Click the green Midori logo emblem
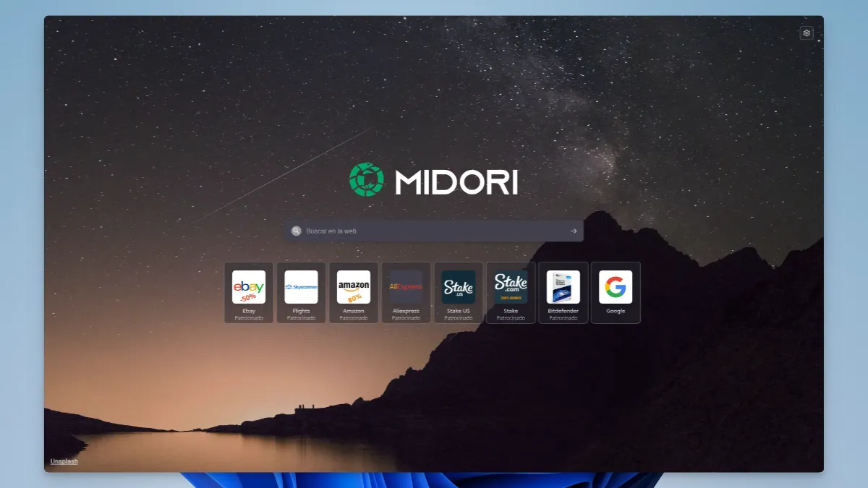 point(367,179)
